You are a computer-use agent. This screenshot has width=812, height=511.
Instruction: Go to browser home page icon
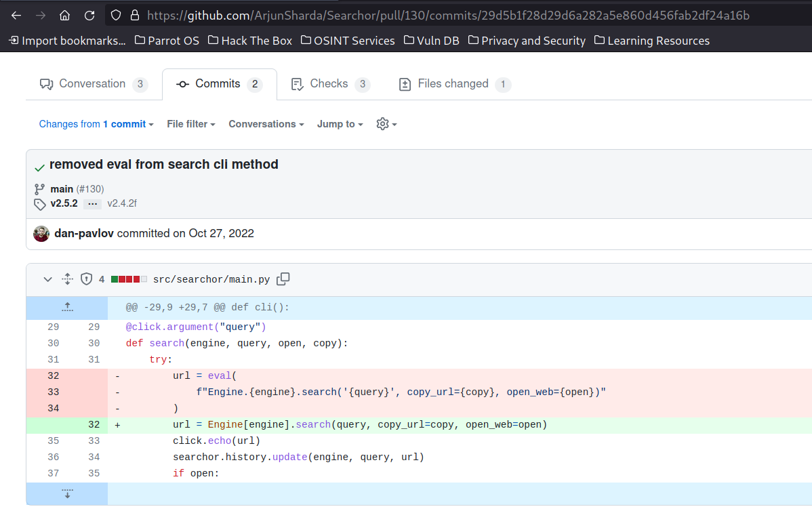(65, 16)
